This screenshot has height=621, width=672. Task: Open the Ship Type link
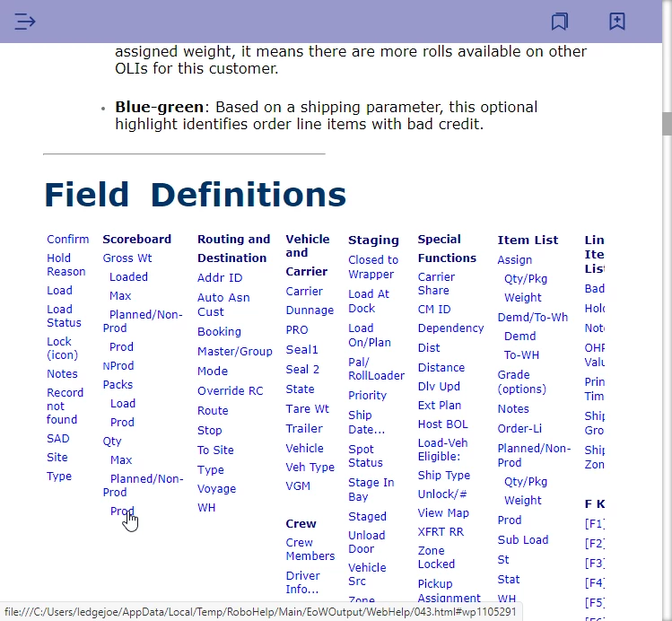point(444,476)
